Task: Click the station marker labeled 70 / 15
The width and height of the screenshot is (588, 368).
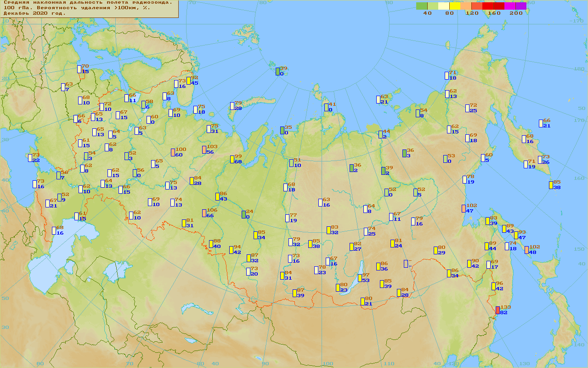Action: [79, 69]
